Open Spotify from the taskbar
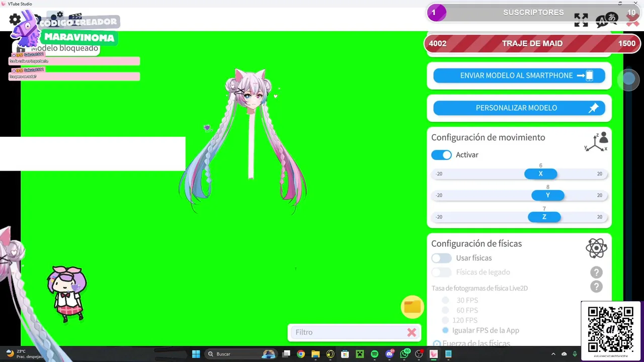This screenshot has height=362, width=644. (x=374, y=354)
